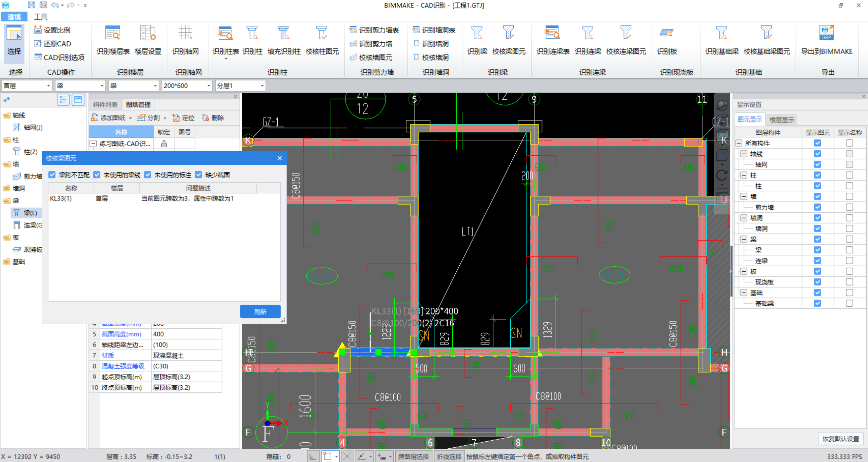
Task: Uncheck 显示图元 for 剪力墙
Action: coord(817,207)
